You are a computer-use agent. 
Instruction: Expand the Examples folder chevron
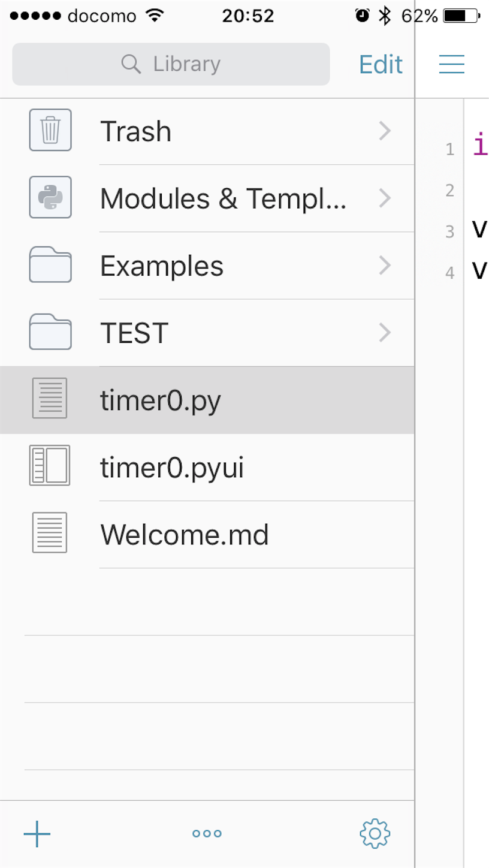[385, 265]
